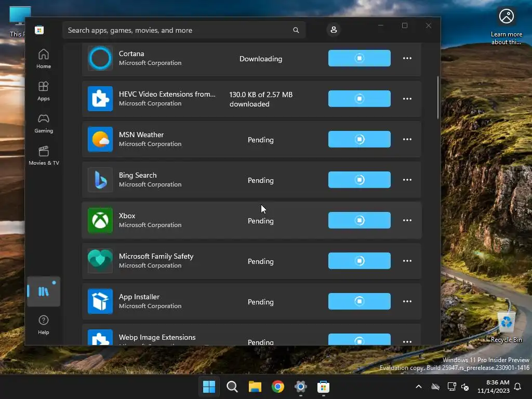Open the notification bell in system tray

(517, 387)
